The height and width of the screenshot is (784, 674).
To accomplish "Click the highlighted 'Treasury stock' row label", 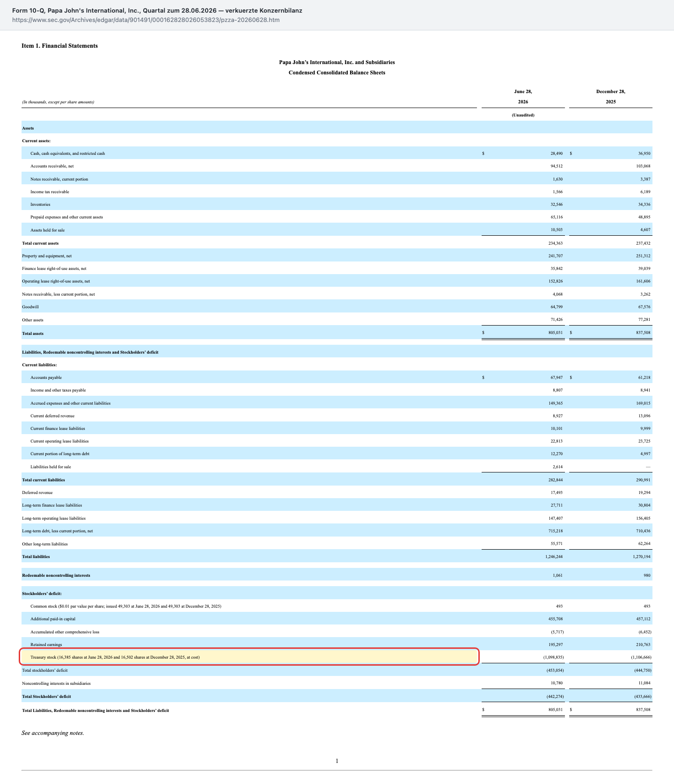I will tap(115, 657).
